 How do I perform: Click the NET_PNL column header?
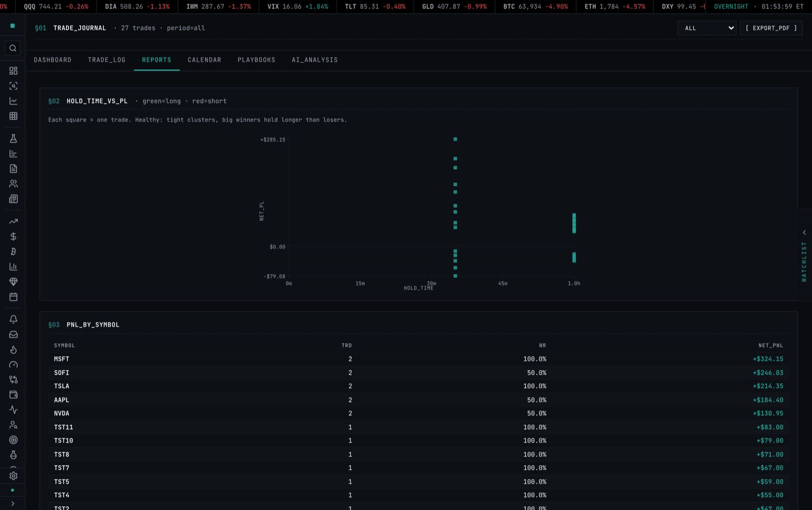[771, 346]
